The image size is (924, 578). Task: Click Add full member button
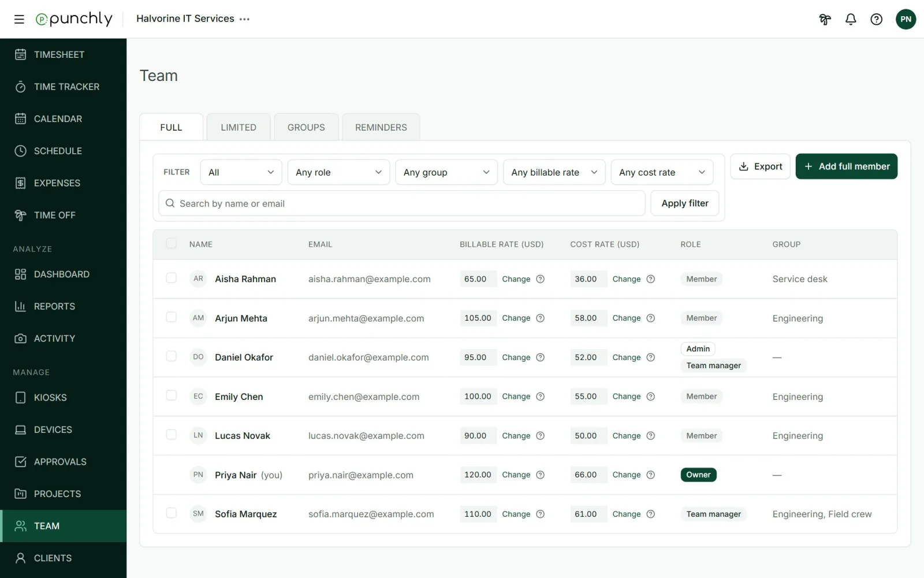[x=846, y=166]
